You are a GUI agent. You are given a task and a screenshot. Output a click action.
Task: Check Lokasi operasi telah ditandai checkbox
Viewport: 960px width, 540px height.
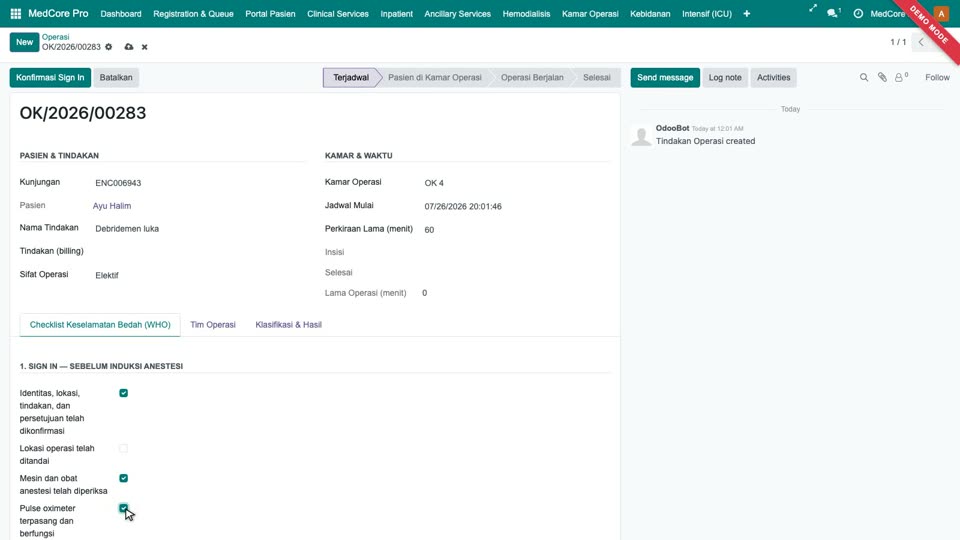[x=124, y=448]
